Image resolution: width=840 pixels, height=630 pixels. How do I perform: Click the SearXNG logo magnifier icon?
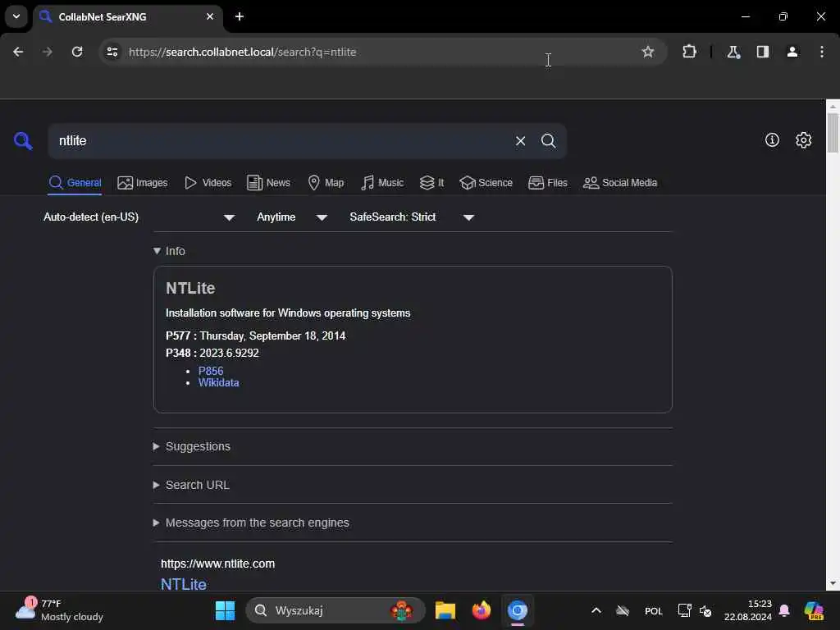tap(23, 141)
